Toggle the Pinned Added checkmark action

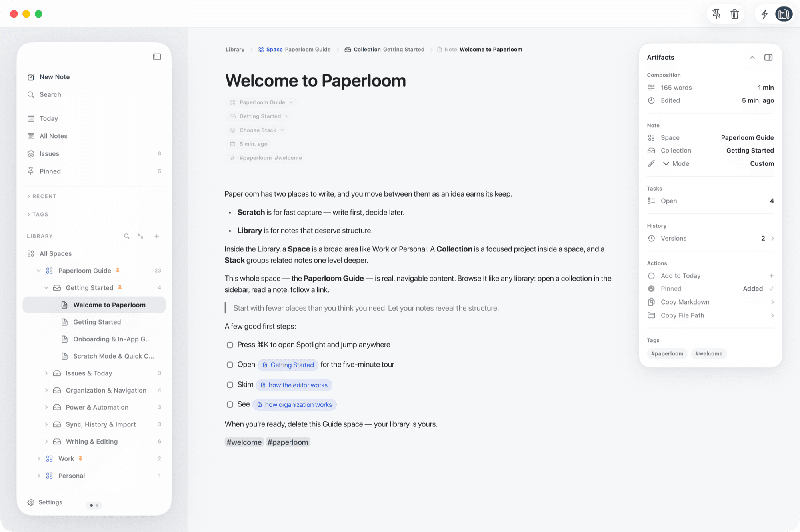pos(771,289)
